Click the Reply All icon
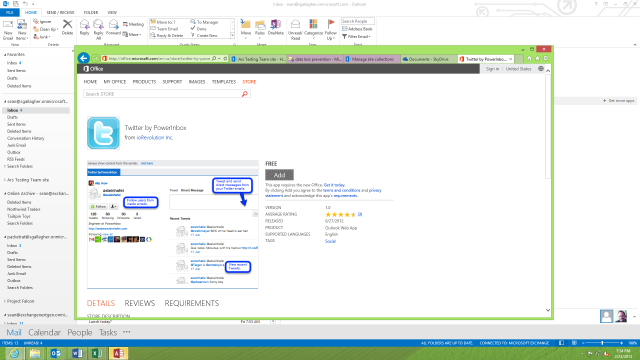 (x=98, y=29)
